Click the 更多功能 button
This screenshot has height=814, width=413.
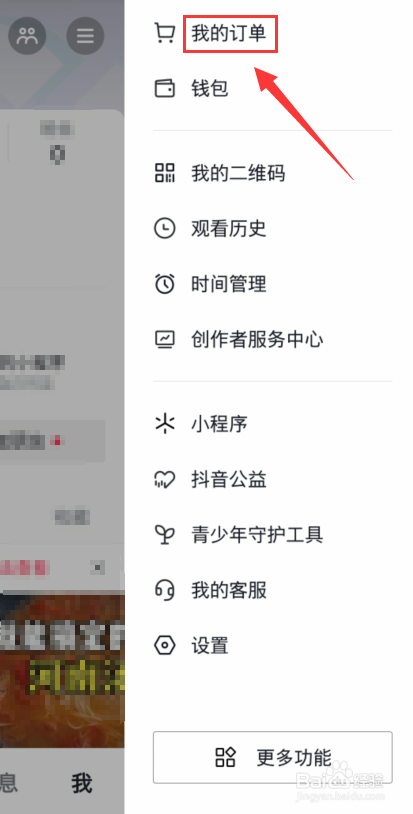272,757
